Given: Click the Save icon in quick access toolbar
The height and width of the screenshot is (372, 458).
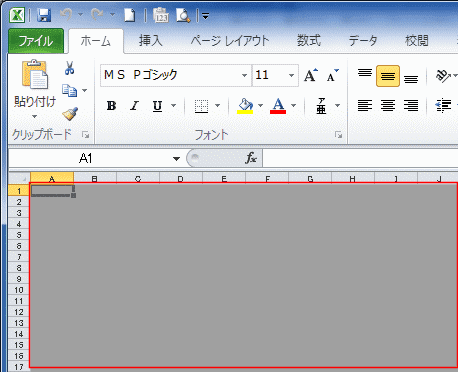Looking at the screenshot, I should pyautogui.click(x=44, y=15).
